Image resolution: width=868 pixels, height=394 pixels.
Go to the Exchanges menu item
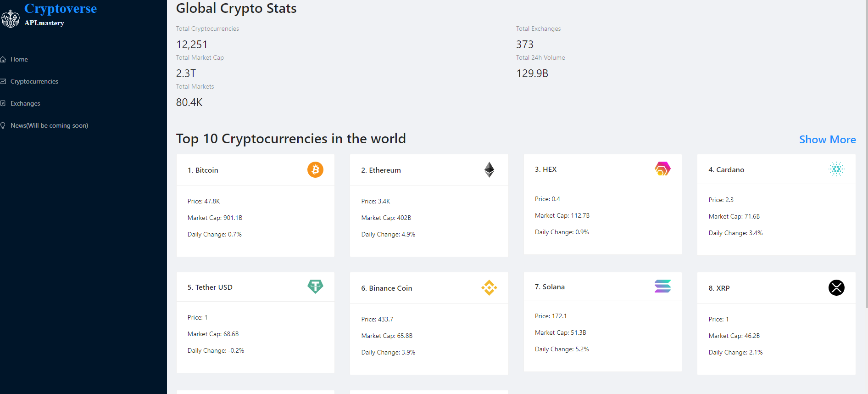25,103
